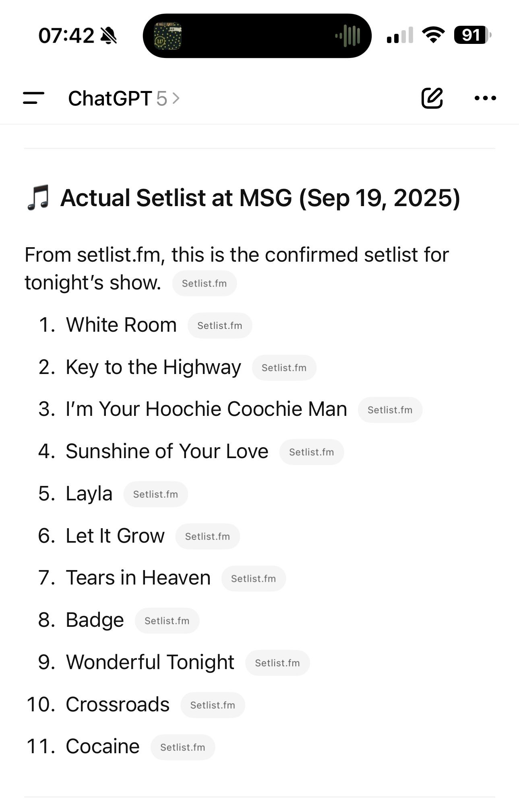The height and width of the screenshot is (812, 519).
Task: Tap the battery level indicator
Action: tap(472, 35)
